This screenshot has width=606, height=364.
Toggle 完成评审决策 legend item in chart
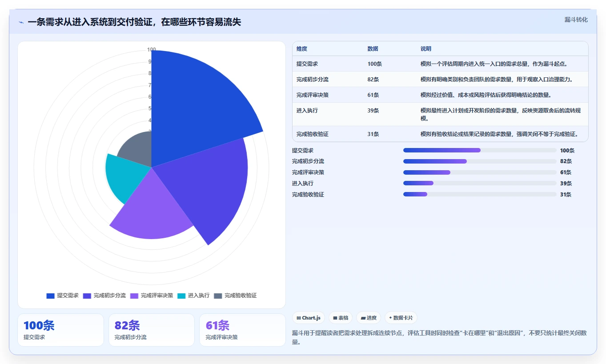[152, 296]
